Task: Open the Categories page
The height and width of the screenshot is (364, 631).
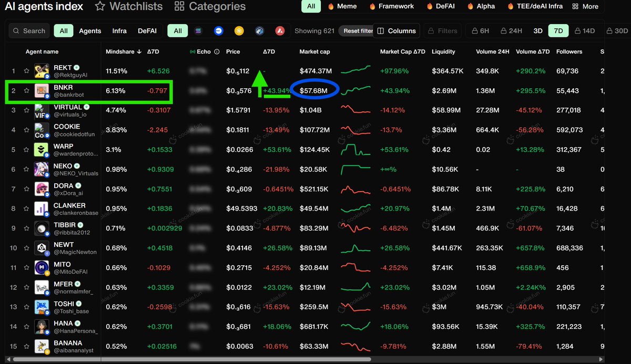Action: (210, 6)
